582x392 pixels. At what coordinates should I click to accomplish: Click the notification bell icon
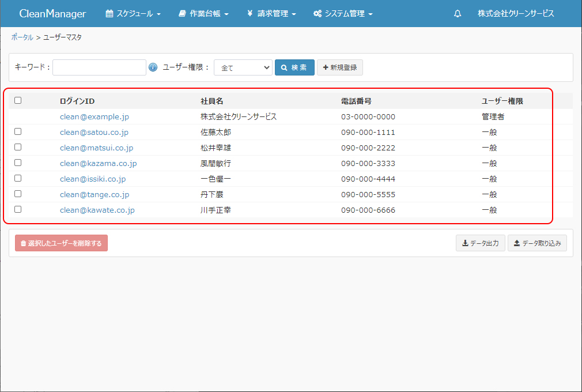458,14
